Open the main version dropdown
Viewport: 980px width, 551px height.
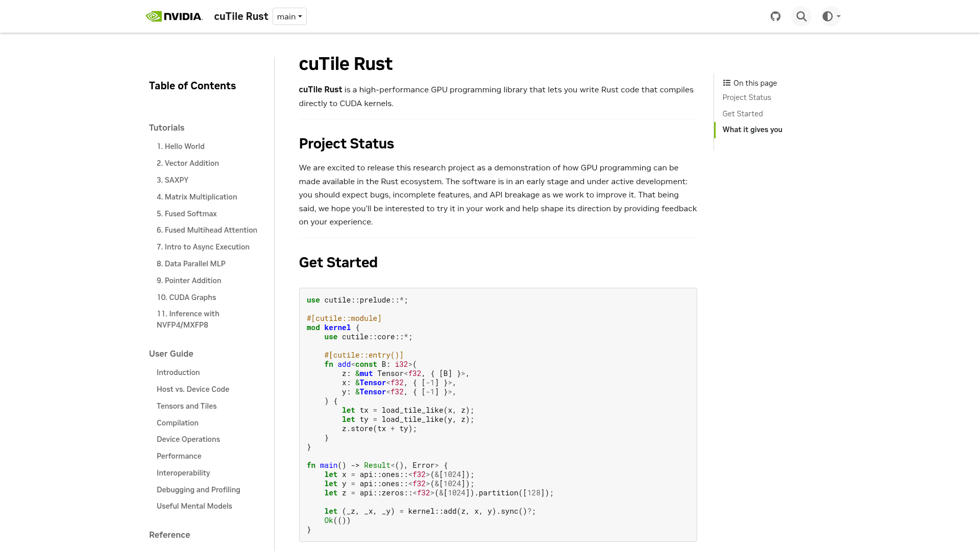click(x=289, y=16)
